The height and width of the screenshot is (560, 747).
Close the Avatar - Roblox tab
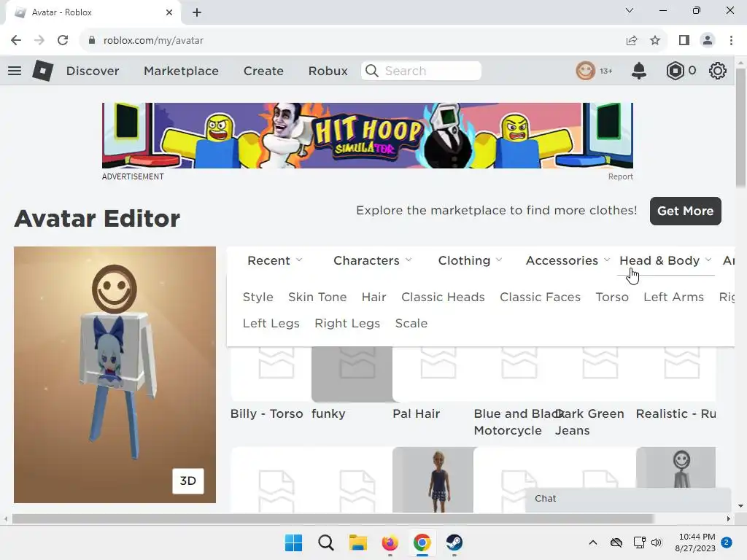tap(169, 12)
